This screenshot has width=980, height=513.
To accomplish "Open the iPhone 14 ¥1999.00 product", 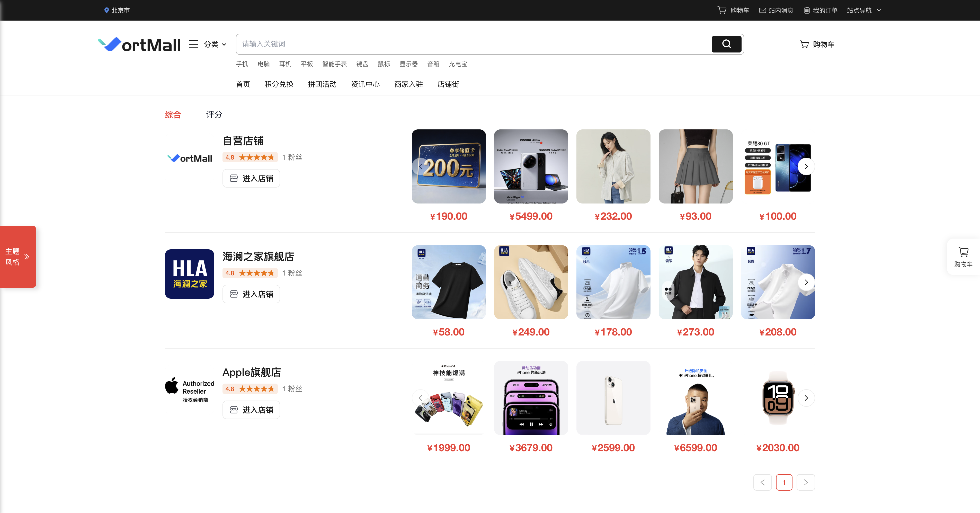I will (449, 398).
